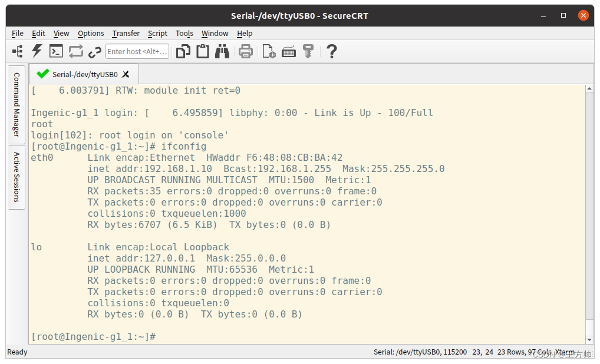Viewport: 600px width, 364px height.
Task: Open the Connect dialog via terminal icon
Action: tap(56, 51)
